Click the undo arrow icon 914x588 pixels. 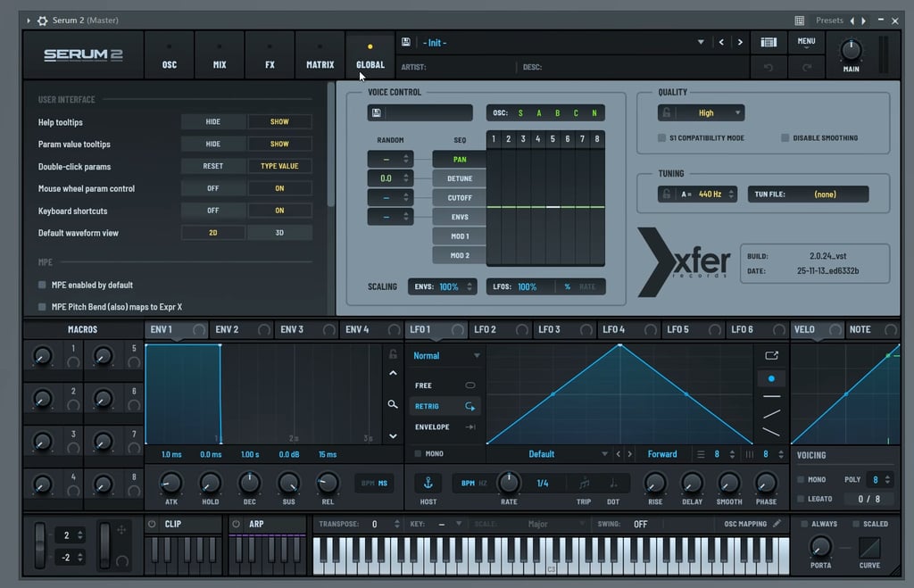pyautogui.click(x=769, y=68)
